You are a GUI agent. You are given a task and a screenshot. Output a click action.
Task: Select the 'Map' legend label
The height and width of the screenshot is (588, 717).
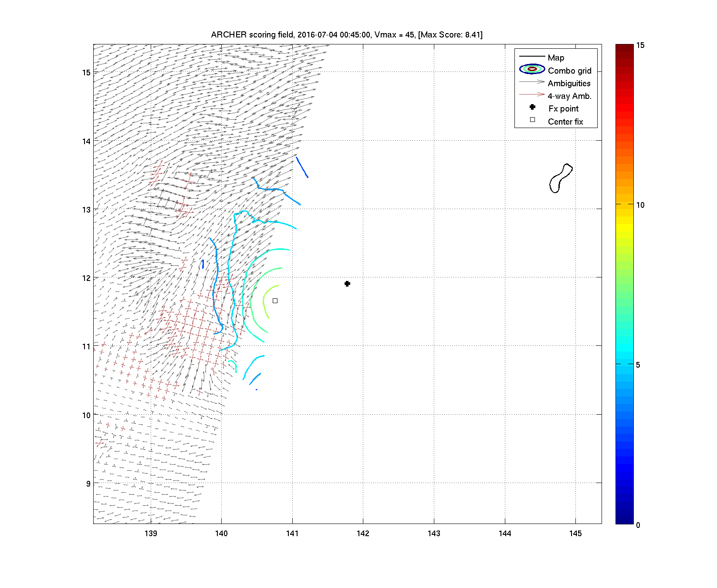556,58
